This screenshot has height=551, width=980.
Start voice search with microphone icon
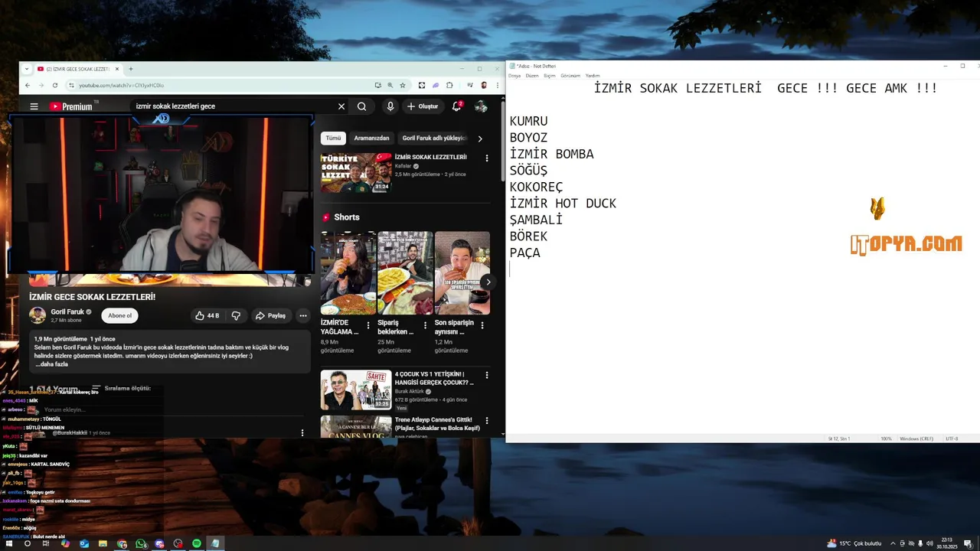point(390,106)
